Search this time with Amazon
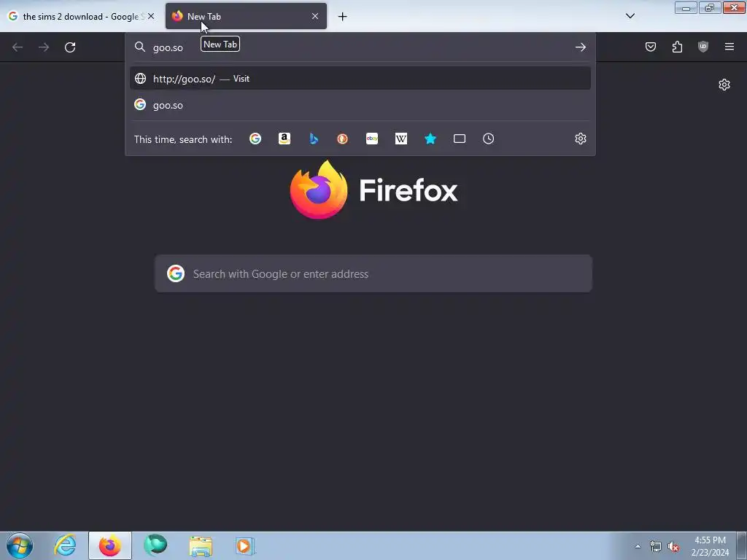The height and width of the screenshot is (560, 747). click(x=285, y=139)
